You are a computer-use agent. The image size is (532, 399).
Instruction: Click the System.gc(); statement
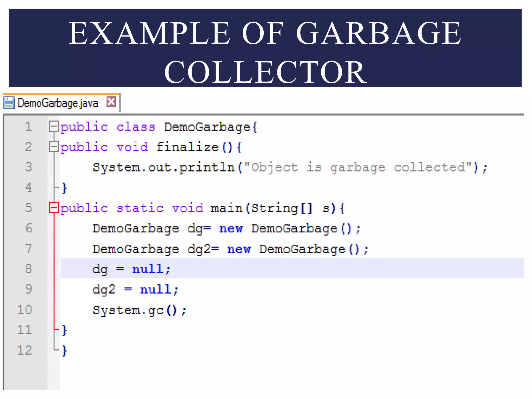pyautogui.click(x=139, y=310)
